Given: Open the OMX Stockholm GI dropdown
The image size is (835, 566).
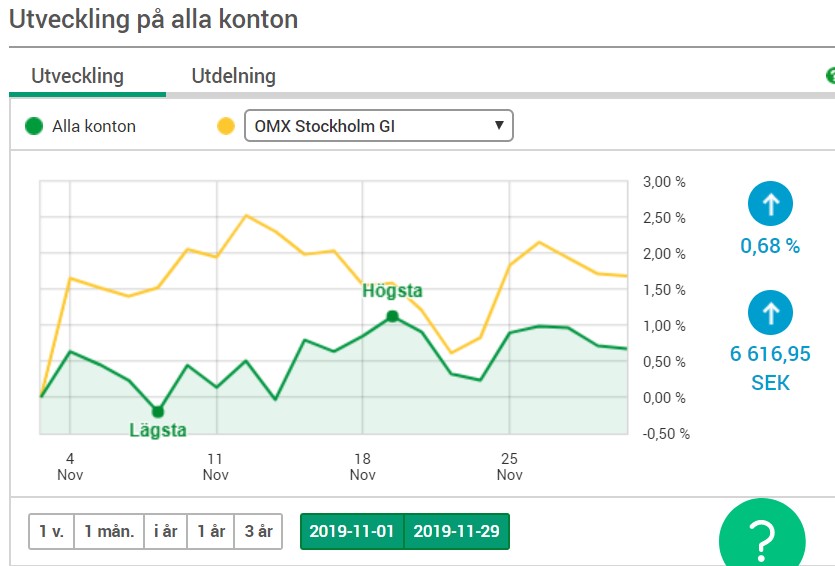Looking at the screenshot, I should click(x=379, y=126).
